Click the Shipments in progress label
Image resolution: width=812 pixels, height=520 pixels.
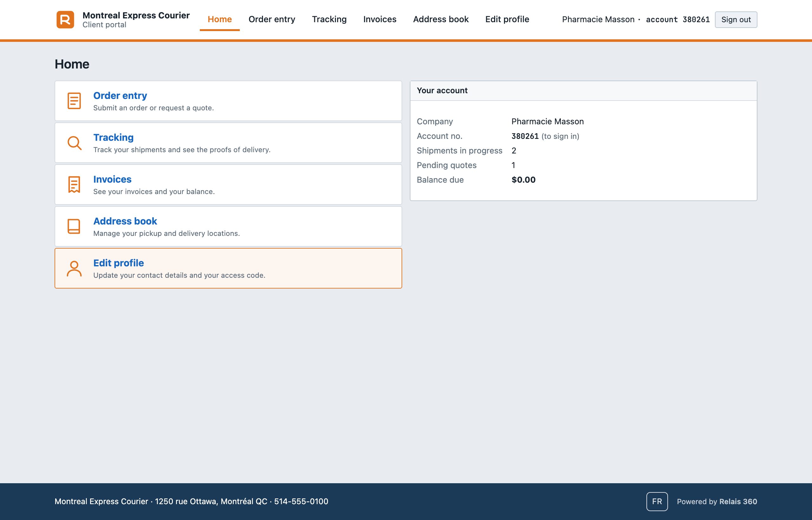(x=459, y=151)
